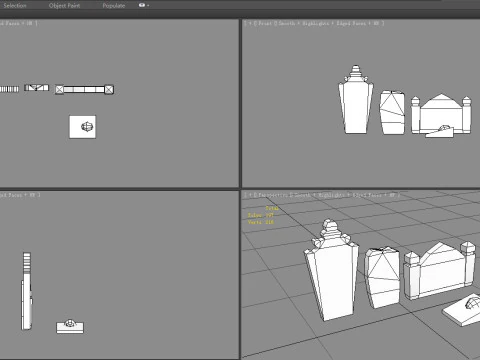This screenshot has height=360, width=480.
Task: Open the Populate ribbon tab
Action: (x=114, y=5)
